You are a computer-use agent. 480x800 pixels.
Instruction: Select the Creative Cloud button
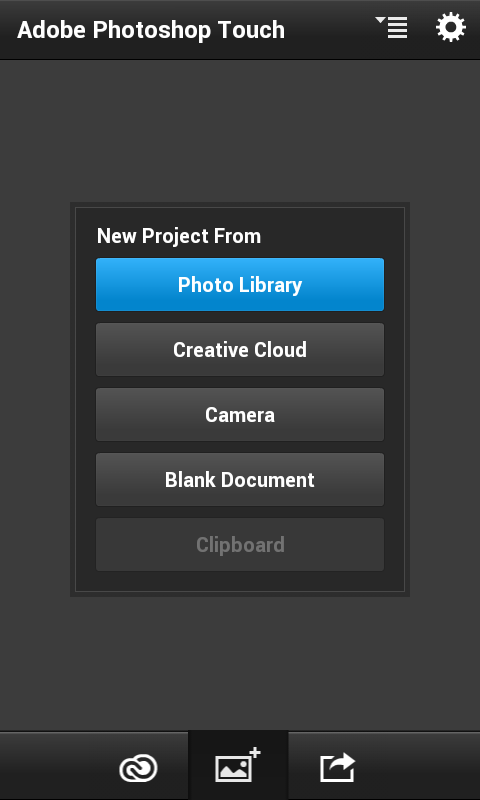point(240,349)
